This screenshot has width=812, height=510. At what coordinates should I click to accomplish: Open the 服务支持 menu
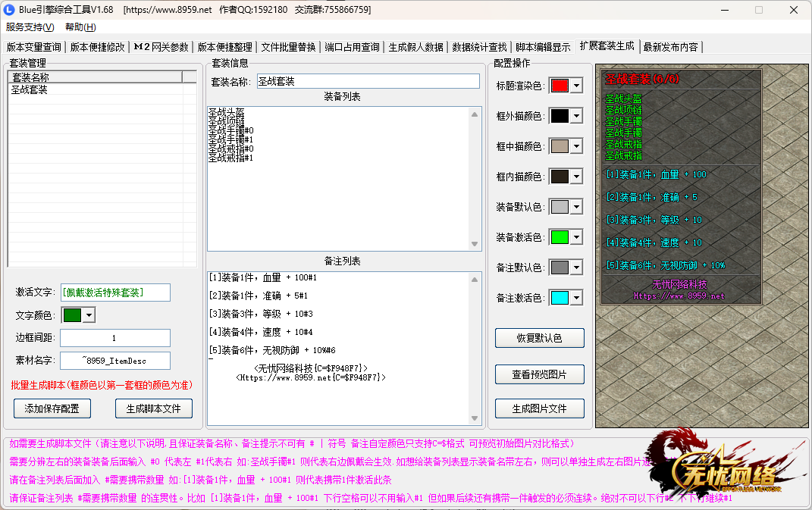pyautogui.click(x=30, y=27)
